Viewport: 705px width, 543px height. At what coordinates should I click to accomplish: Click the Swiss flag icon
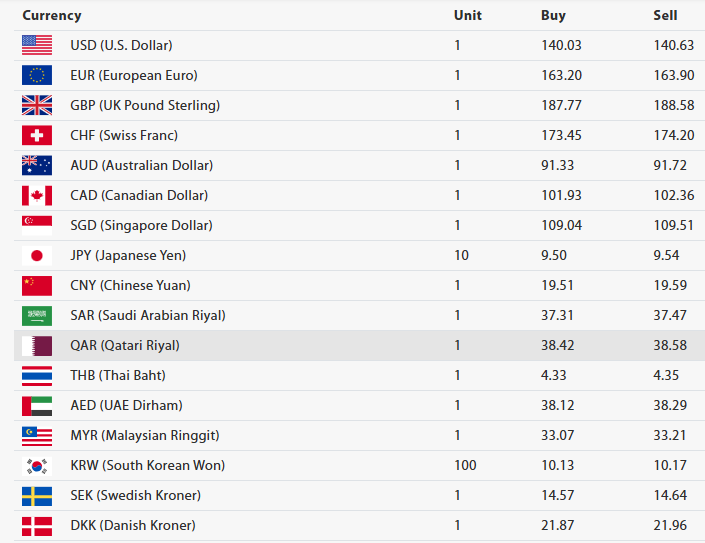(37, 135)
